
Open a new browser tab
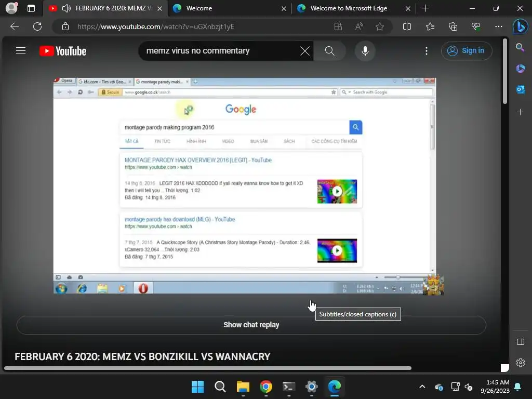425,8
